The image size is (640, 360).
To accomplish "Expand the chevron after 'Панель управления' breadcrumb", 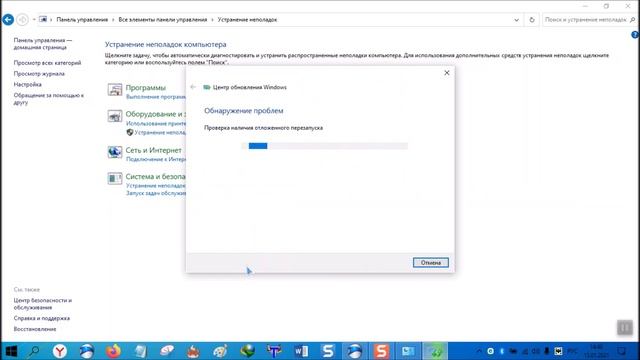I will [113, 20].
